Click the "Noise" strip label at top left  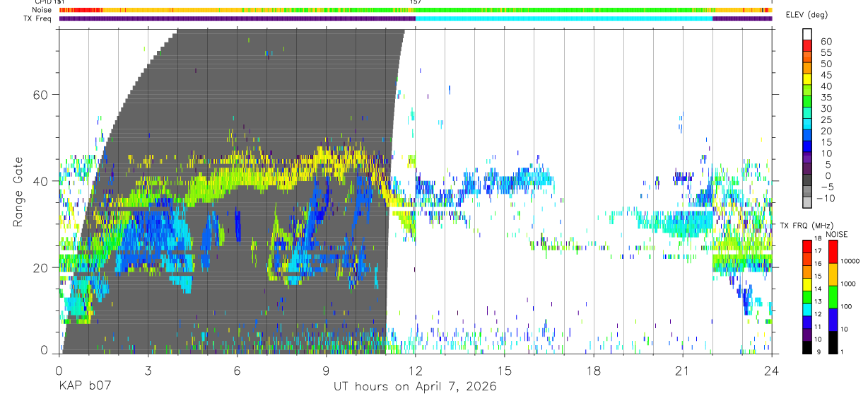coord(42,10)
